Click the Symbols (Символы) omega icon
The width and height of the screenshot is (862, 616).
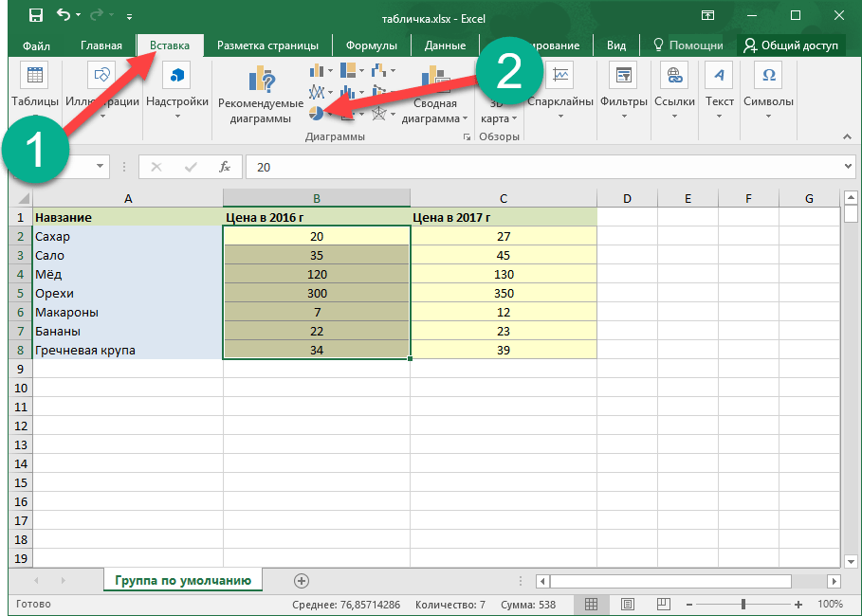click(x=769, y=78)
